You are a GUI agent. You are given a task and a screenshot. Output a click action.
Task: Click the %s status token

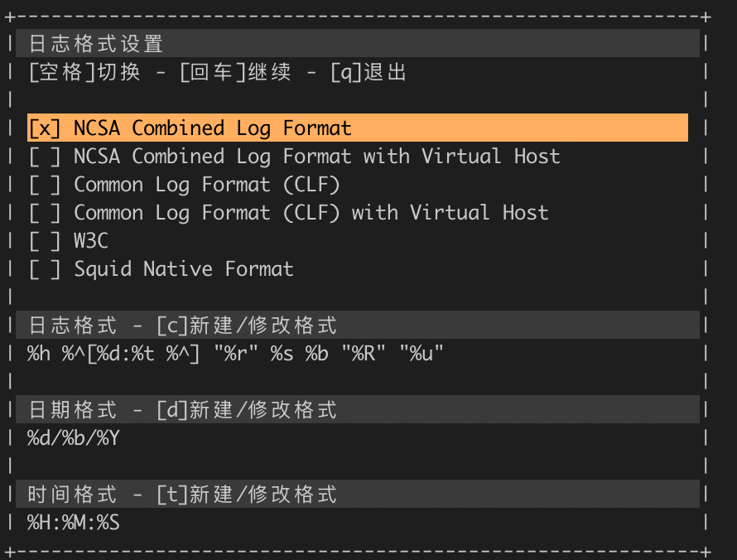coord(282,354)
